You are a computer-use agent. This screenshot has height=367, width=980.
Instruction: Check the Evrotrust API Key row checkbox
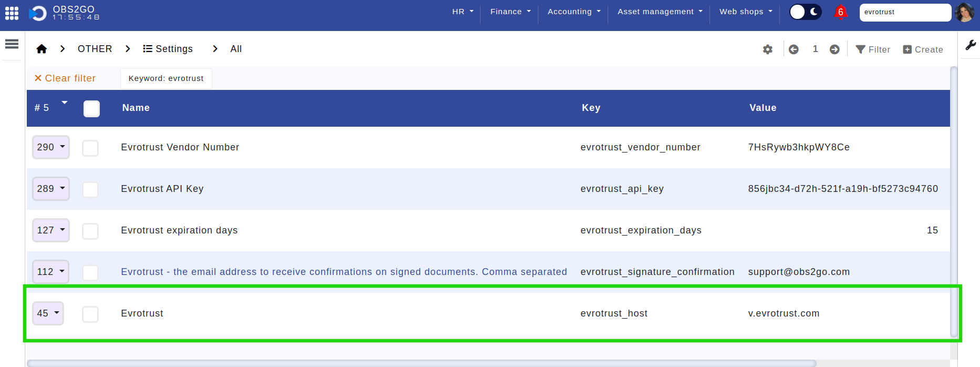(90, 190)
